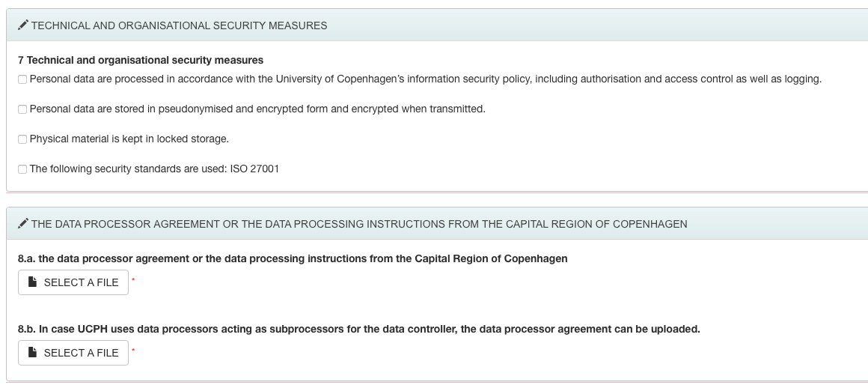The image size is (868, 391).
Task: Click pencil icon beside Data Processor Agreement header
Action: click(x=22, y=223)
